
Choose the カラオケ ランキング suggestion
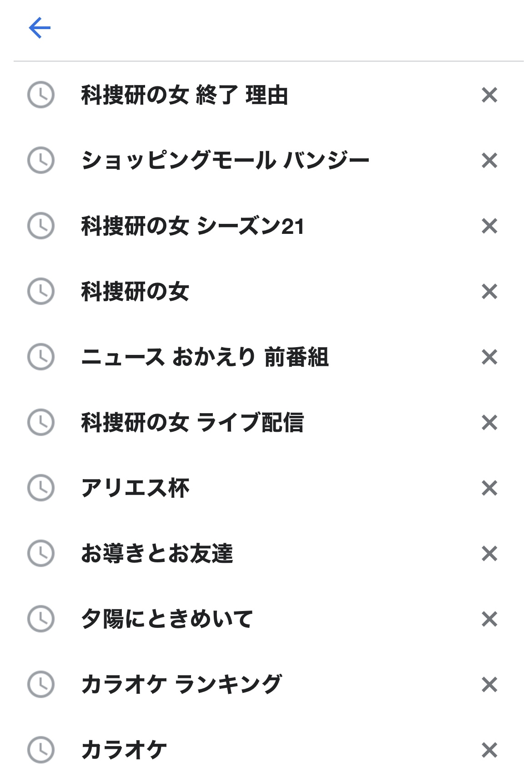[181, 685]
